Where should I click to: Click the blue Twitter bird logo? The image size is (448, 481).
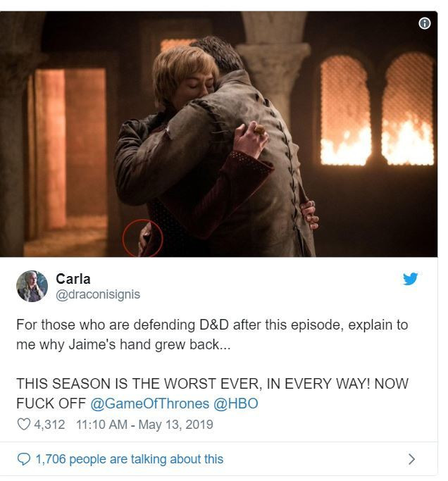pos(410,279)
